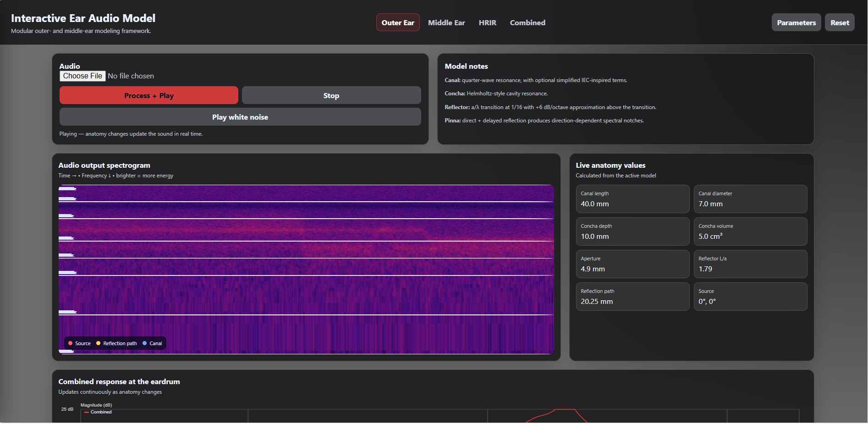Click the blue Canal legend dot
This screenshot has width=868, height=424.
coord(145,343)
